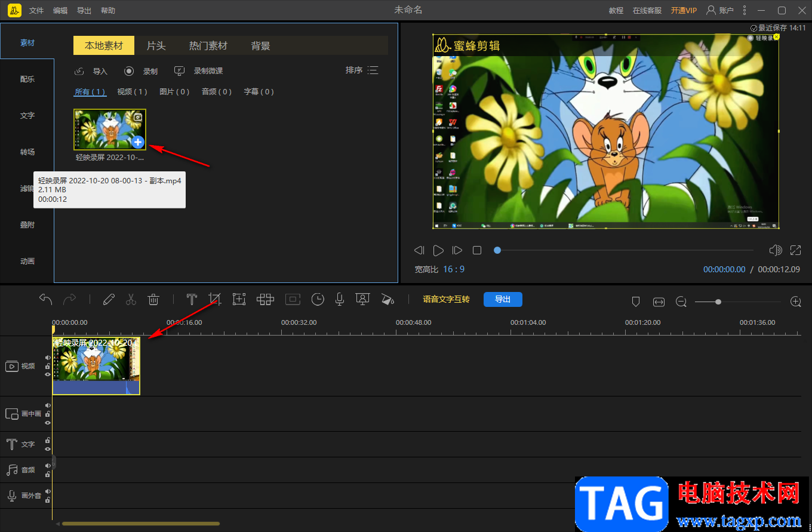The width and height of the screenshot is (812, 532).
Task: Open the 帮助 menu
Action: click(108, 11)
